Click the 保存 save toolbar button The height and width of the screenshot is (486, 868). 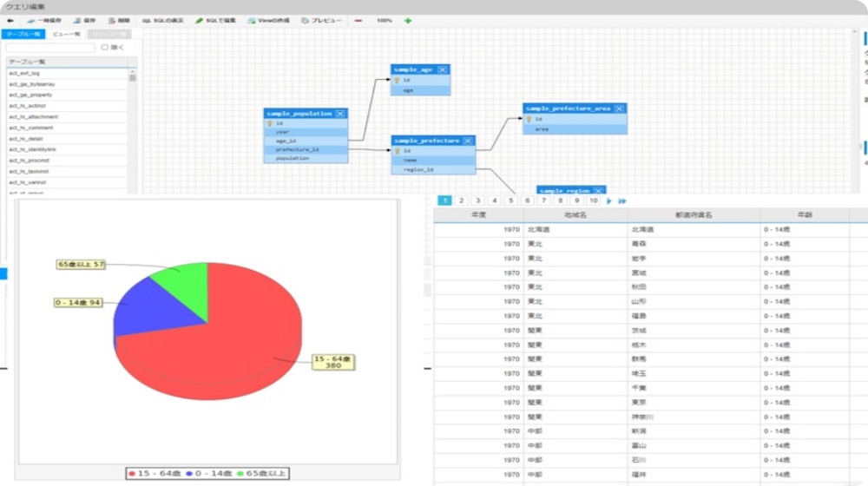click(85, 21)
